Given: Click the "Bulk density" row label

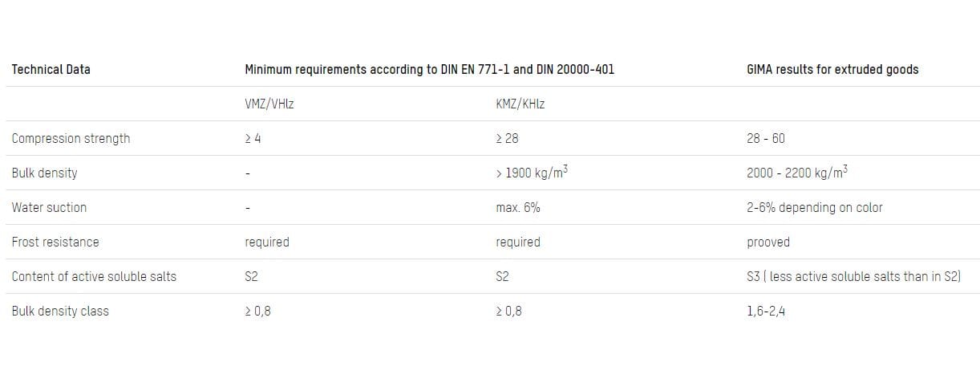Looking at the screenshot, I should click(44, 173).
